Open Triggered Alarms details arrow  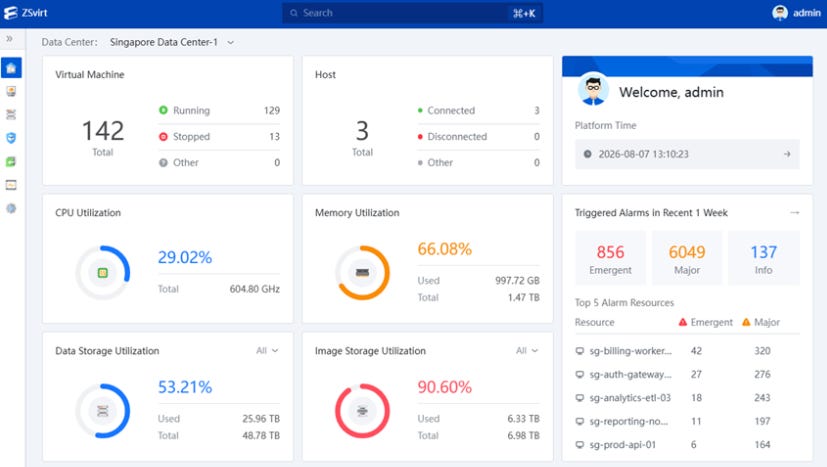[794, 213]
